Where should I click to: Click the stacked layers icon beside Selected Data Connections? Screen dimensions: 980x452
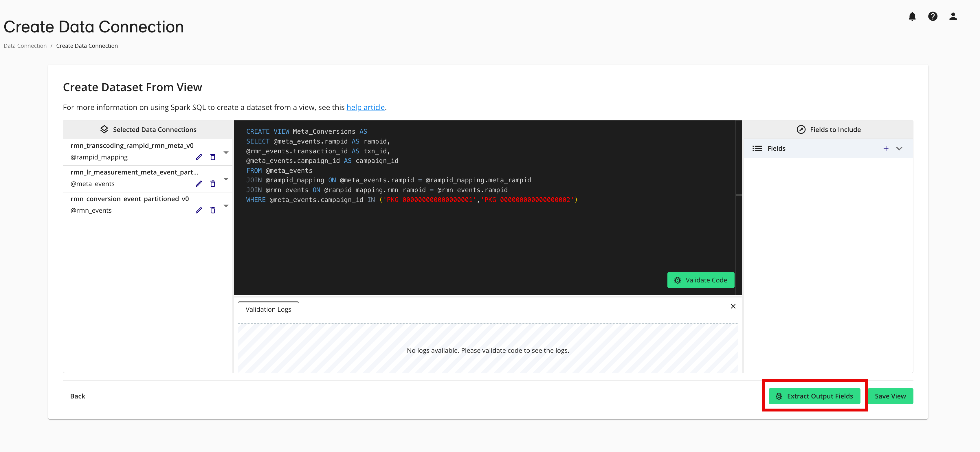(x=104, y=129)
